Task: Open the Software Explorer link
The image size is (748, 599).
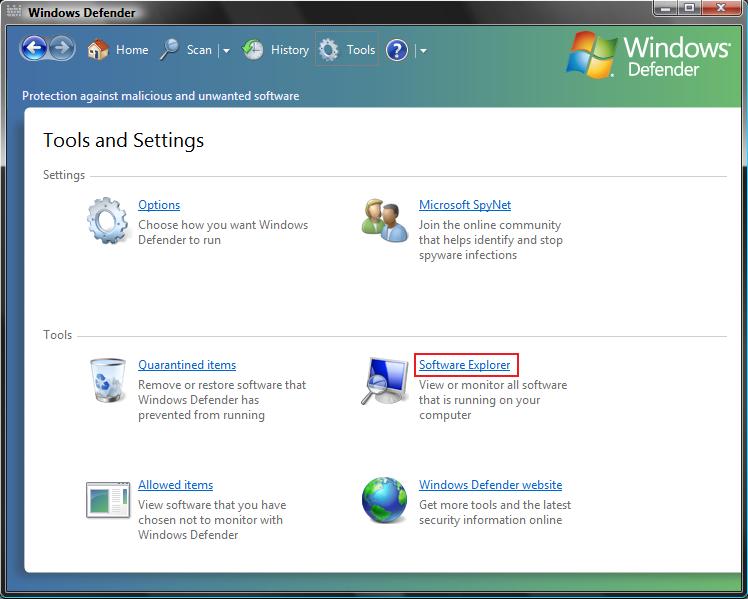Action: [465, 365]
